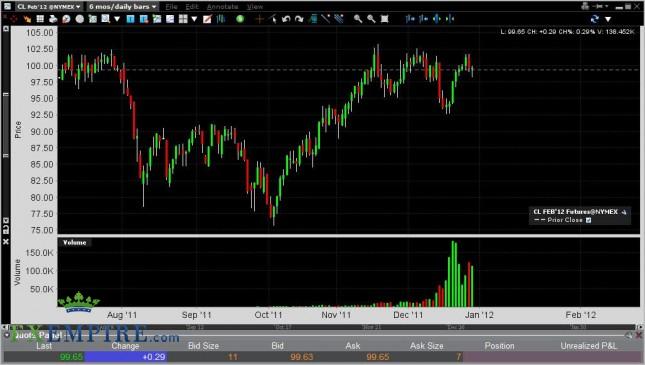
Task: Click the CL FEB'12 Futures@NYMEX legend label
Action: click(575, 212)
